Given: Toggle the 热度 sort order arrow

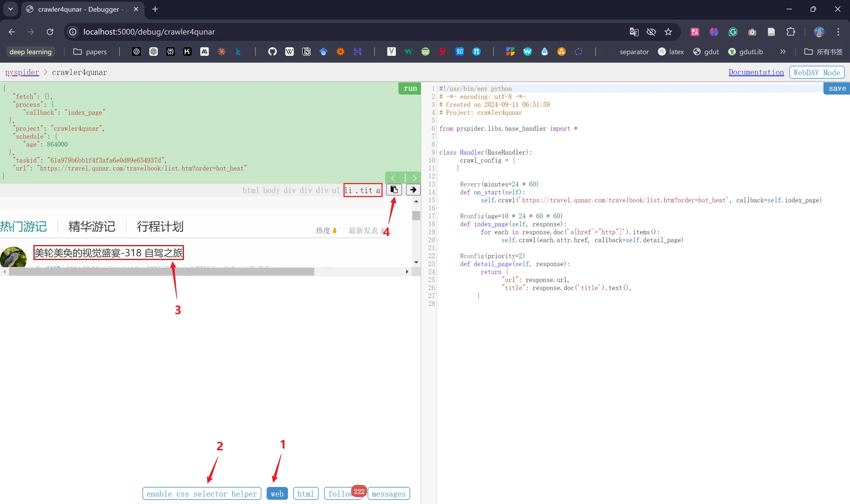Looking at the screenshot, I should point(335,231).
